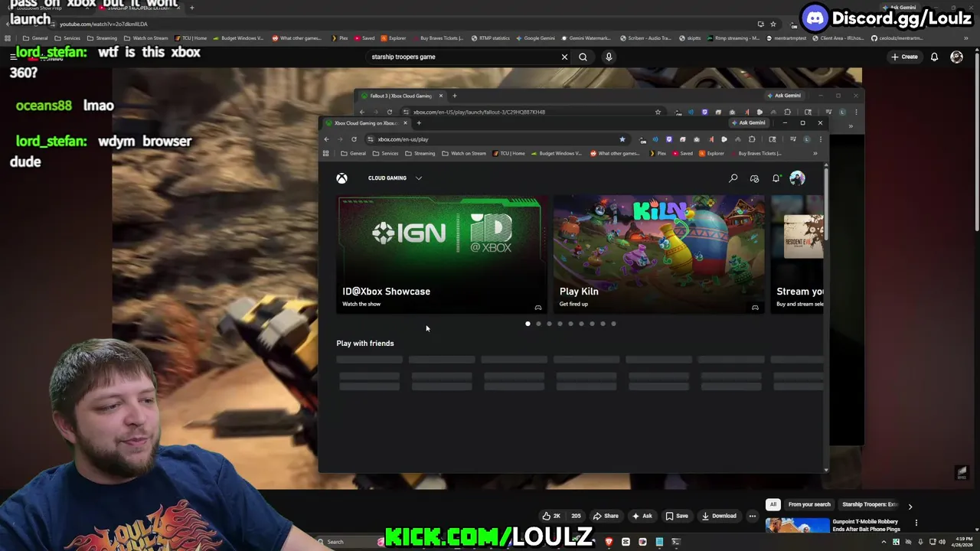Image resolution: width=980 pixels, height=551 pixels.
Task: Open the Xbox profile avatar
Action: pos(797,178)
